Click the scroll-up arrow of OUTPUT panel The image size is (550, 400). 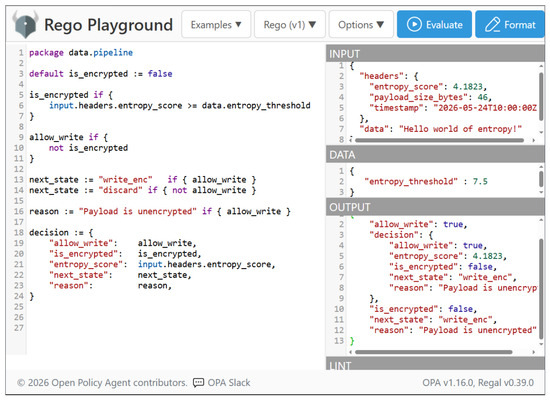pos(541,220)
